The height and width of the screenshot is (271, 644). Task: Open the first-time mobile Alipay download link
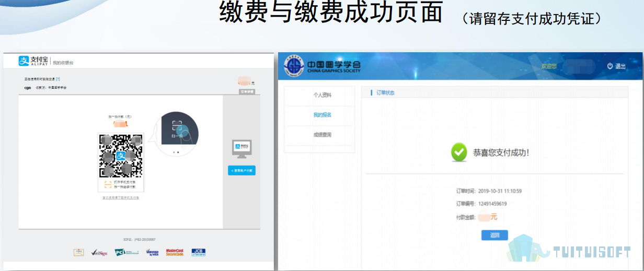point(121,198)
